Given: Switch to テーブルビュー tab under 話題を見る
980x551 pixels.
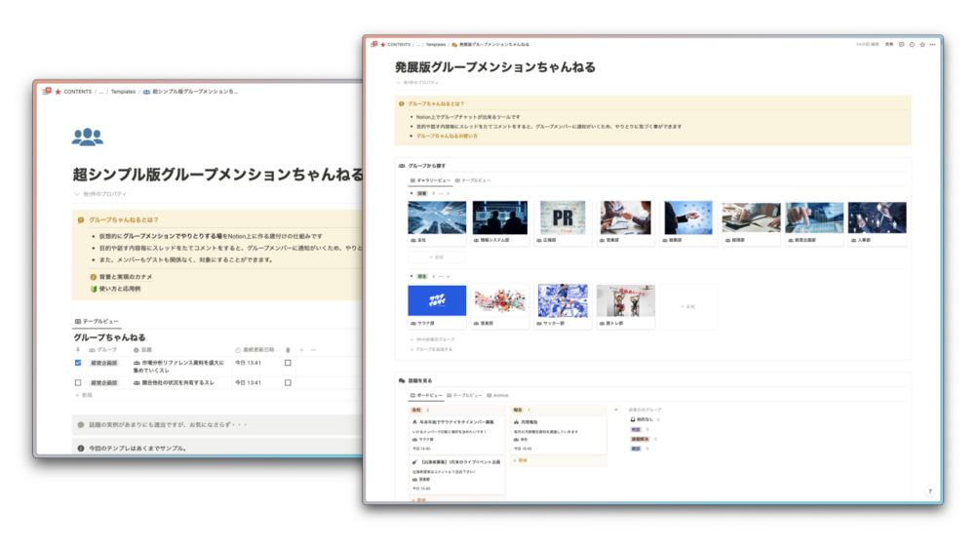Looking at the screenshot, I should [465, 395].
